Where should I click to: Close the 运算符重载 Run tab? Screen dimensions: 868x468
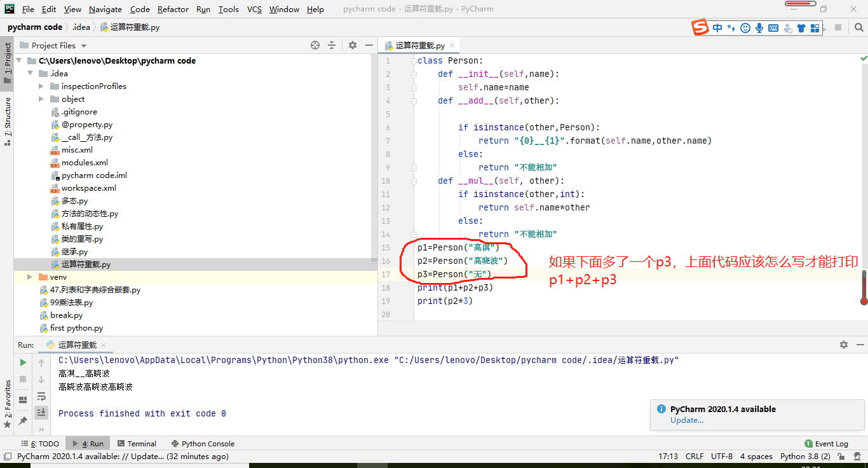(x=104, y=345)
